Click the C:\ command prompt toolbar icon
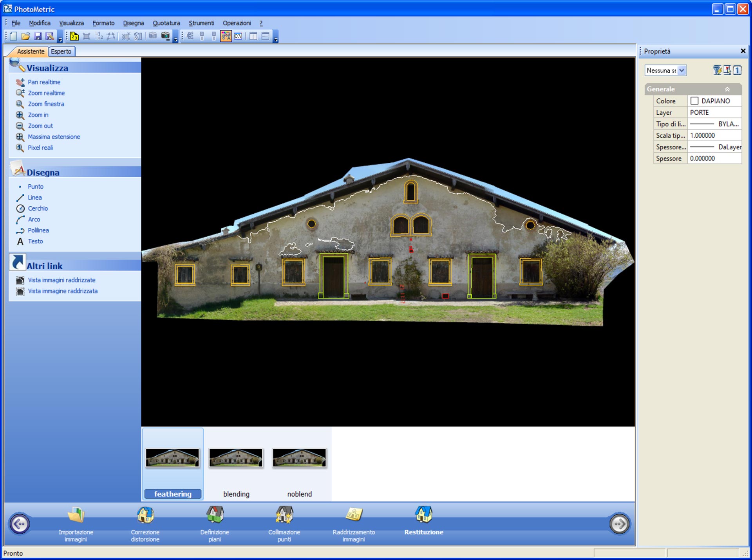 click(x=238, y=36)
